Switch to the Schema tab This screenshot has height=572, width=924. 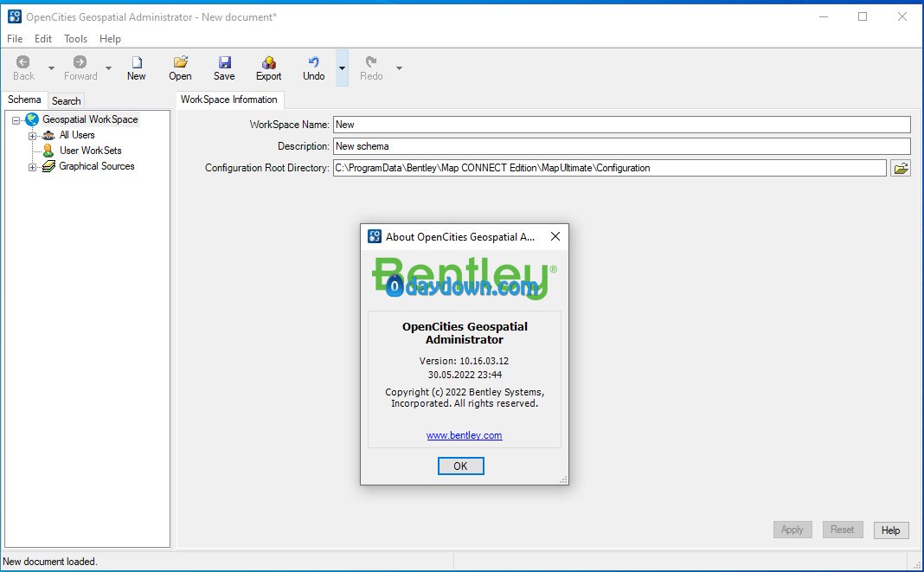point(24,100)
